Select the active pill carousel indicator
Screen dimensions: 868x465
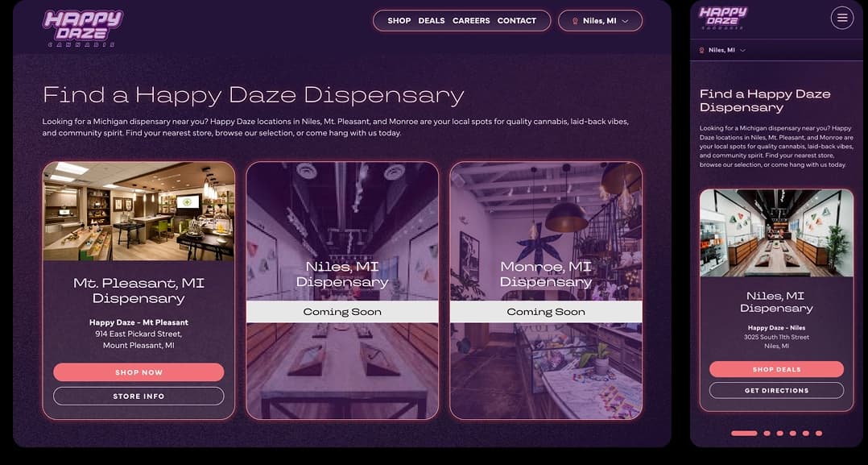click(744, 434)
